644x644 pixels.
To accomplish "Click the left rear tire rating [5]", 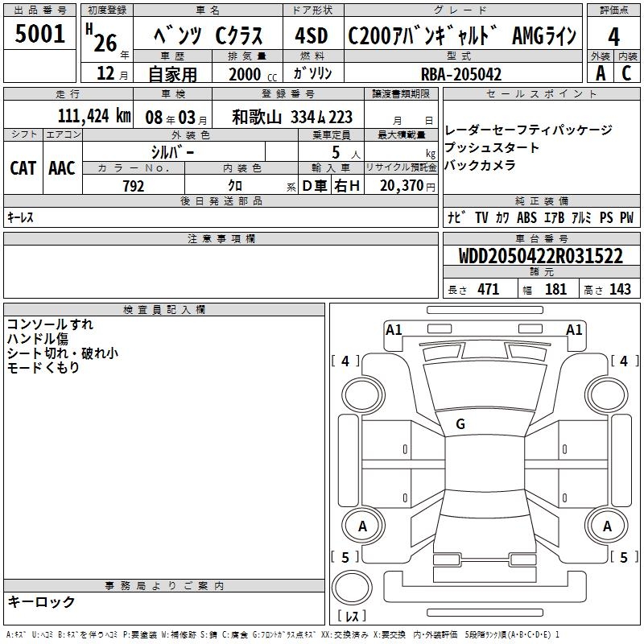I will [x=345, y=558].
